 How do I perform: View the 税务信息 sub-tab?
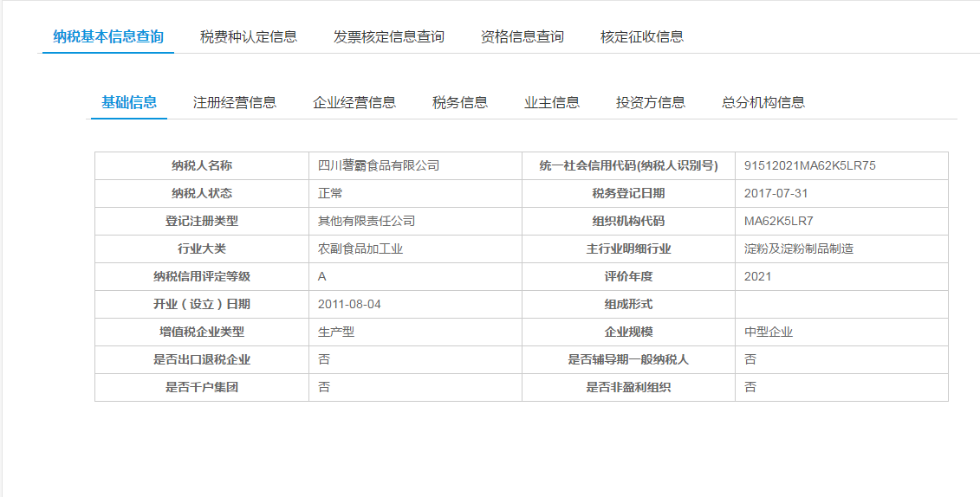point(460,102)
